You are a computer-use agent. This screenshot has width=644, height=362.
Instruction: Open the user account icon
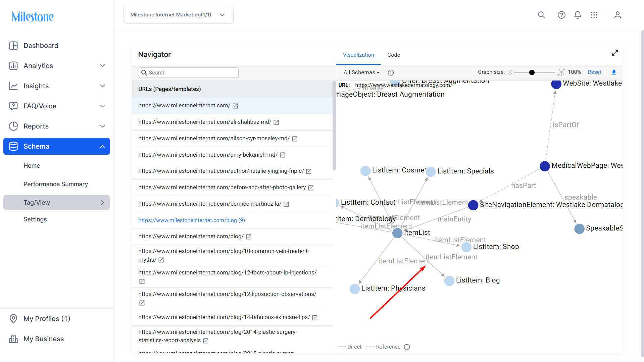(617, 15)
